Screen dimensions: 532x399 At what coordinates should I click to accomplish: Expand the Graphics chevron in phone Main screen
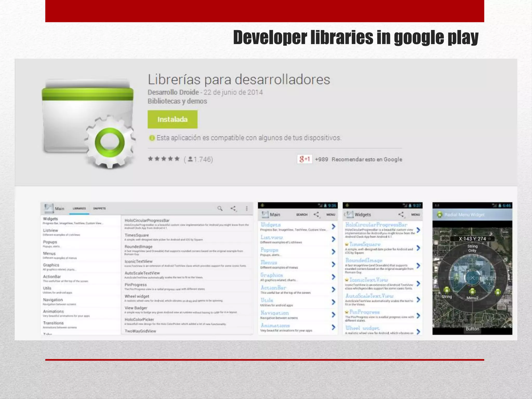pyautogui.click(x=334, y=277)
